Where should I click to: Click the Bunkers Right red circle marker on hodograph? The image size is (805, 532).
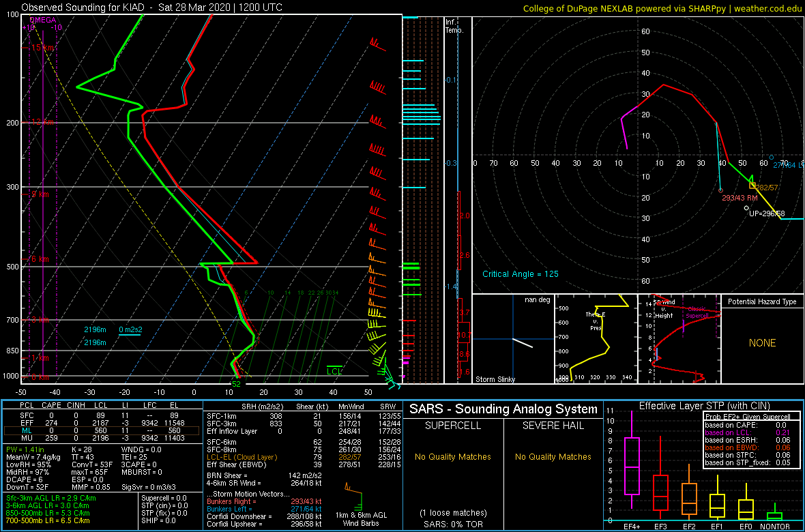721,190
